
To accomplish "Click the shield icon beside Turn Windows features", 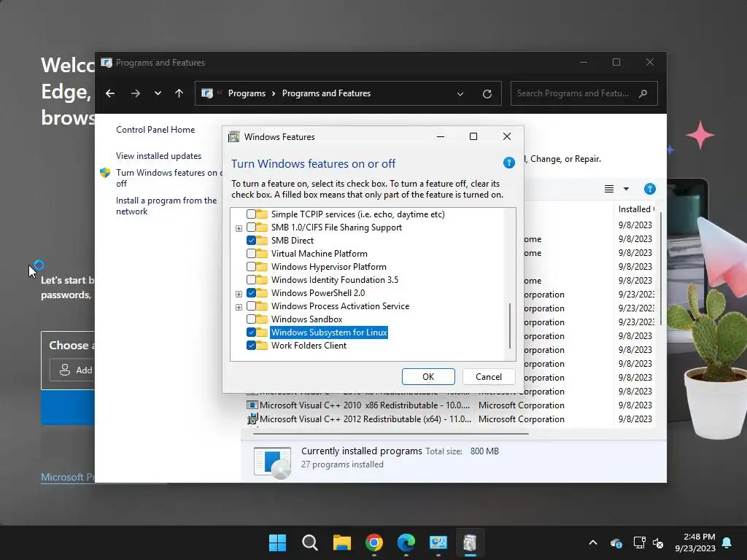I will pyautogui.click(x=105, y=172).
